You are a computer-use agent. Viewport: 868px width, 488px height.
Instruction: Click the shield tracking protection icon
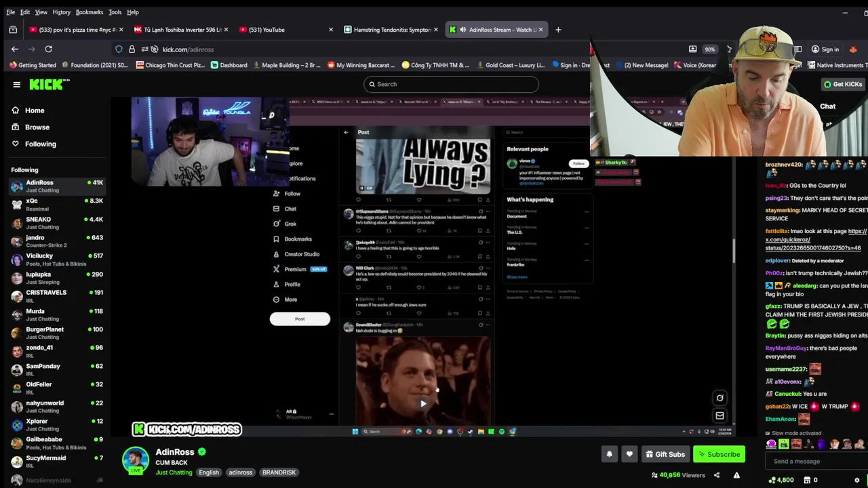click(x=119, y=49)
